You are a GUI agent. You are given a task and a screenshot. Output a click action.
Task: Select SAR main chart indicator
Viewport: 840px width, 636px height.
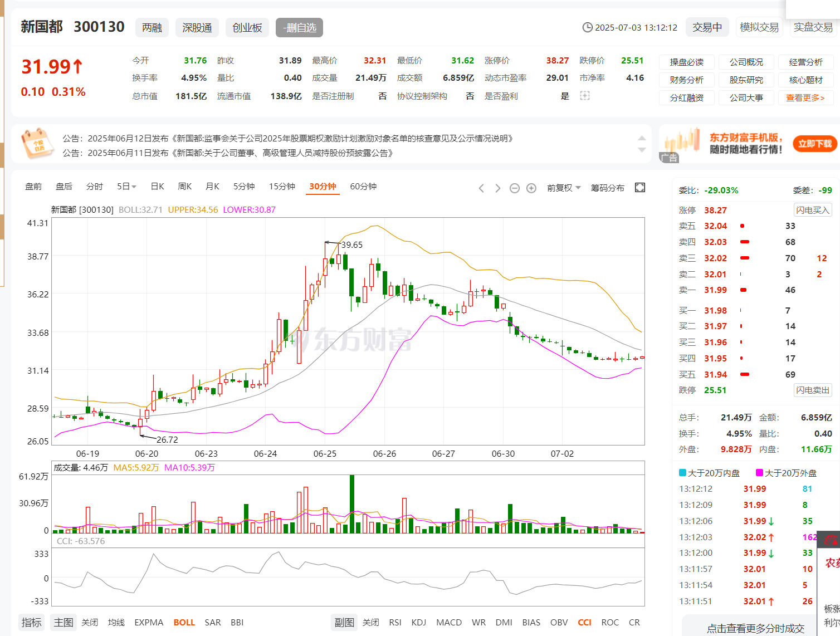point(213,623)
